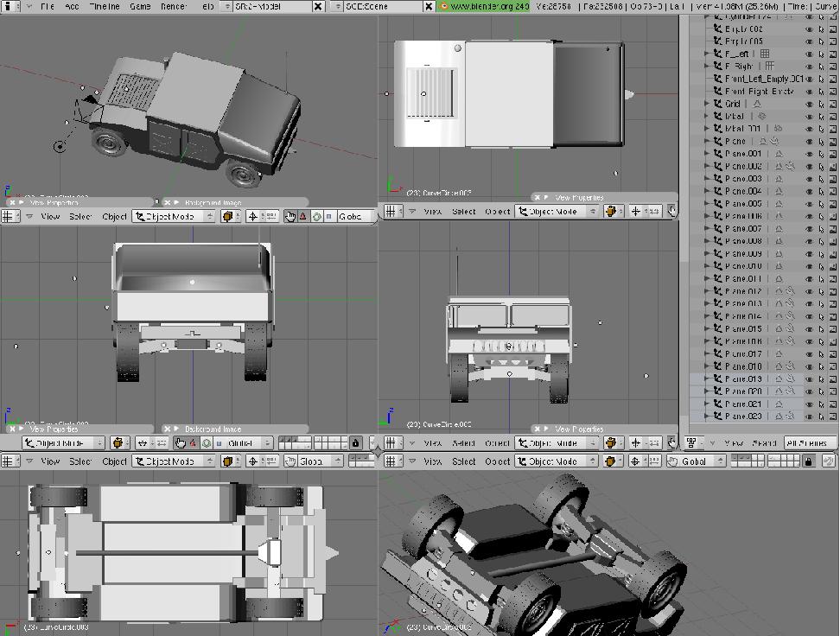Toggle visibility eye for the Grid object
The width and height of the screenshot is (840, 636).
[x=809, y=104]
